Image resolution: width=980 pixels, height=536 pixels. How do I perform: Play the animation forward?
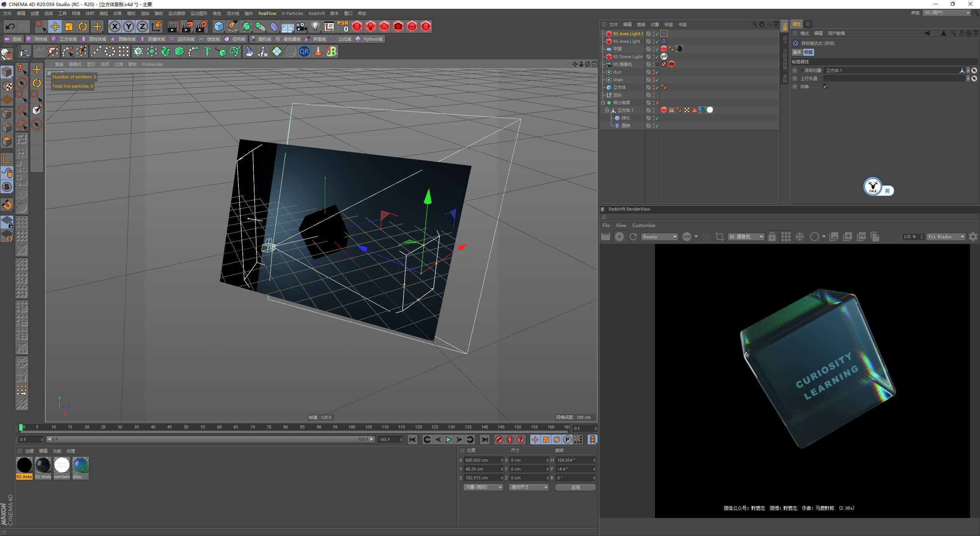coord(448,440)
